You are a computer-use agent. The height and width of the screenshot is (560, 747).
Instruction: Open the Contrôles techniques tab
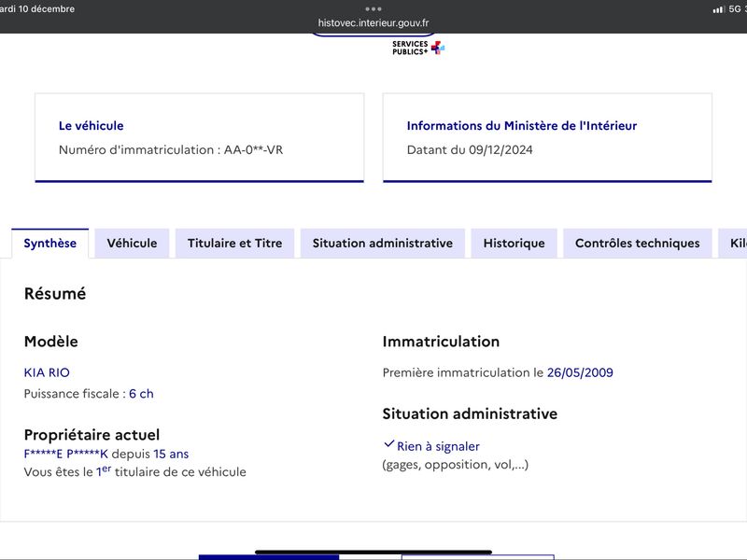click(x=638, y=244)
